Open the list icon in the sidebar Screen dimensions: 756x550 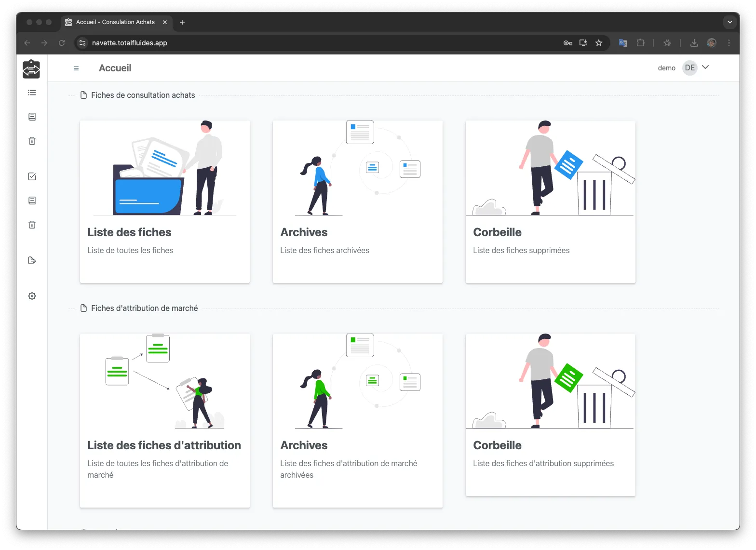32,93
